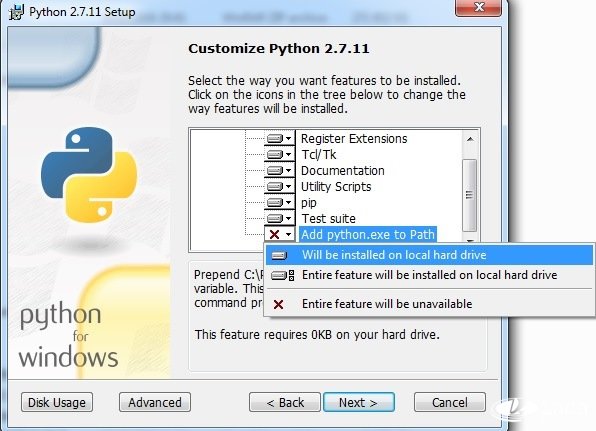The height and width of the screenshot is (431, 596).
Task: Click the hard drive icon beside Register Extensions
Action: tap(275, 138)
